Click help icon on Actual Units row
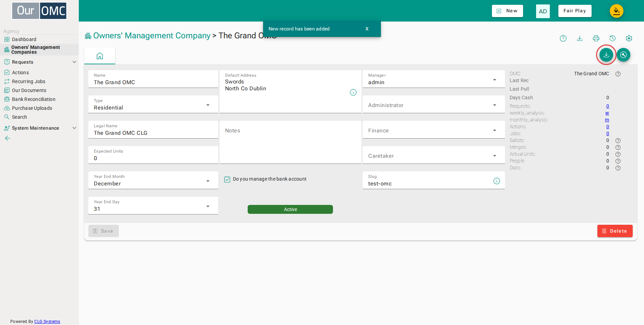 coord(618,154)
